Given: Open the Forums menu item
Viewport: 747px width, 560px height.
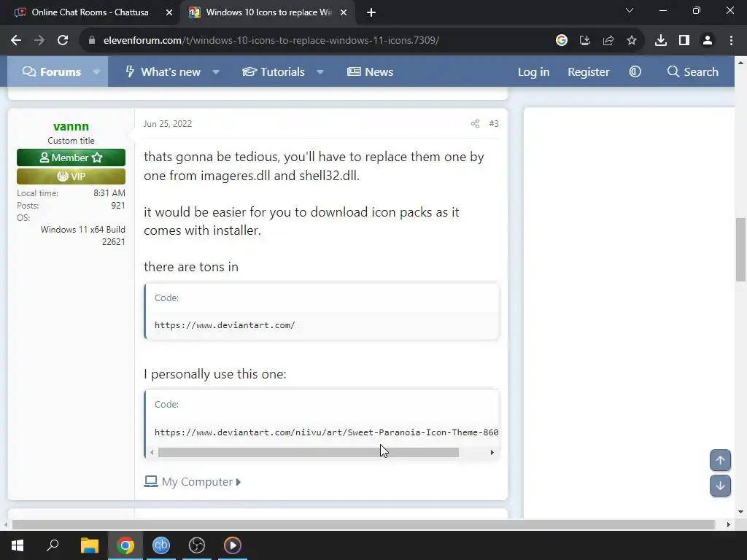Looking at the screenshot, I should point(52,72).
